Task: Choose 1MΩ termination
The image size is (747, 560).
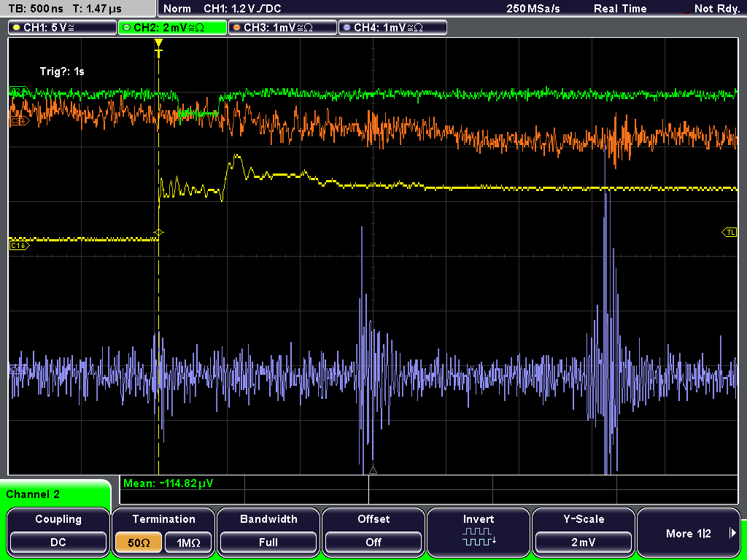Action: coord(188,542)
